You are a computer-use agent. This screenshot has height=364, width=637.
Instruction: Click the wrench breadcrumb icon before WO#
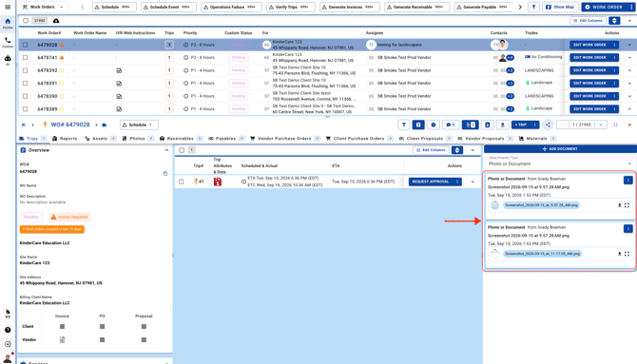click(x=23, y=125)
